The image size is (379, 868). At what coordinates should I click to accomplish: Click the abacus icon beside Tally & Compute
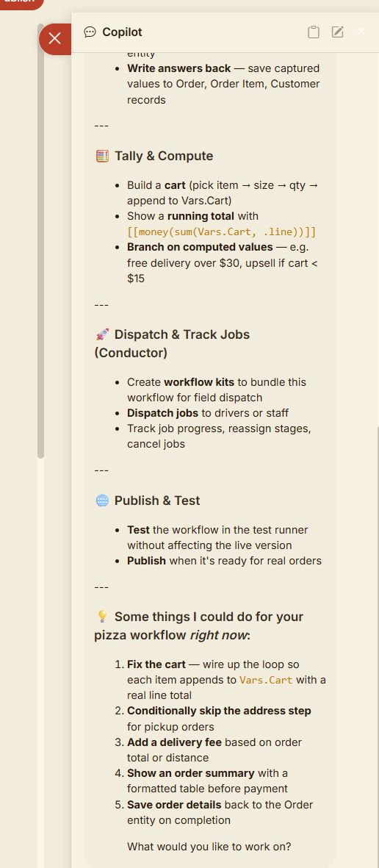click(102, 156)
